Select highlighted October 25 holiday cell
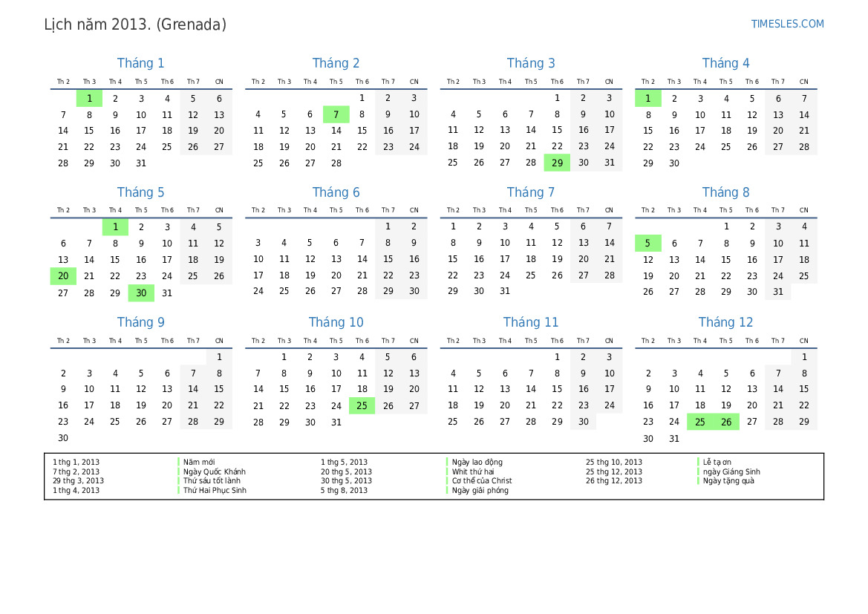Screen dimensions: 868x614 [362, 406]
